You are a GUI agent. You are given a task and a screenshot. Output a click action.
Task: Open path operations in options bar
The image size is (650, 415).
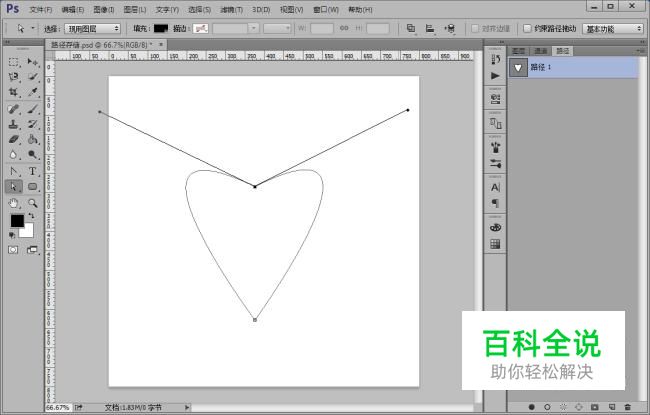(x=411, y=29)
